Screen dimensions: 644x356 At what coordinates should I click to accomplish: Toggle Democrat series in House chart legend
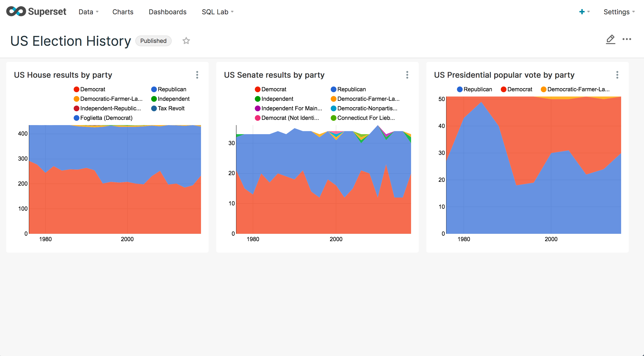click(92, 89)
